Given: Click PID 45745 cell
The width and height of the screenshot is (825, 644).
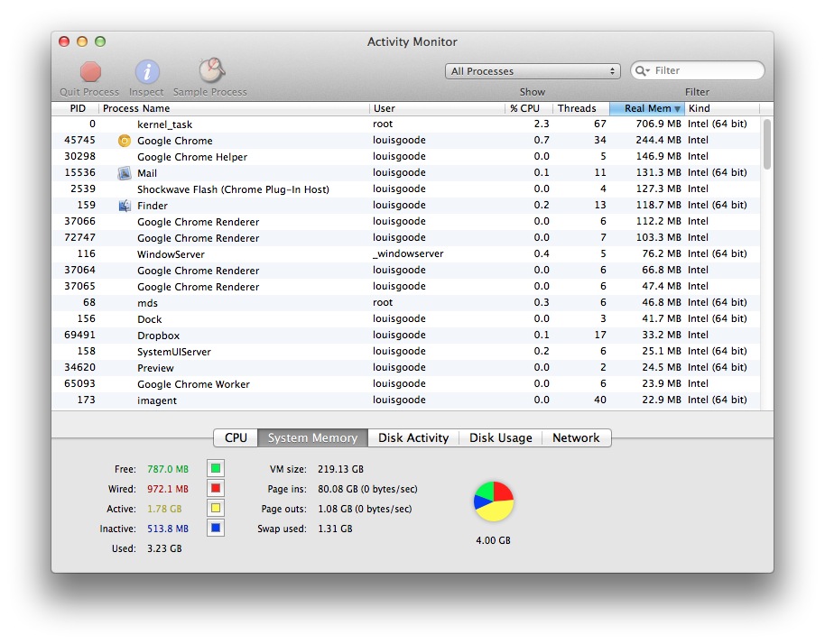Looking at the screenshot, I should (79, 140).
